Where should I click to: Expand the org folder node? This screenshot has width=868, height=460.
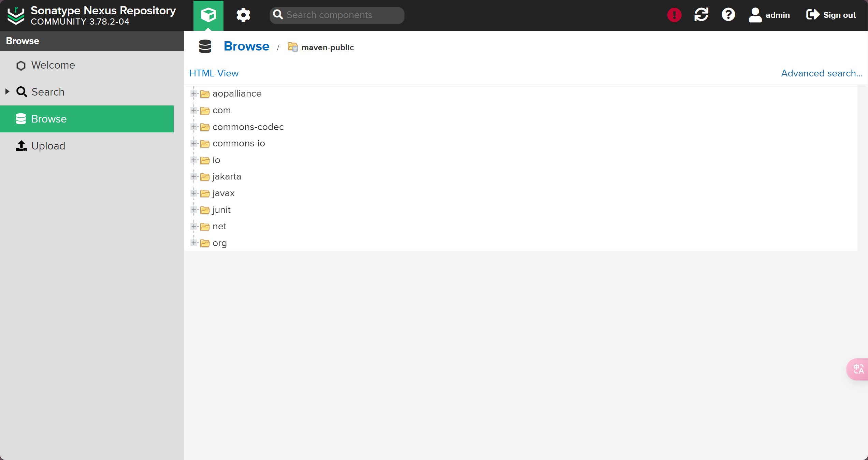point(194,243)
